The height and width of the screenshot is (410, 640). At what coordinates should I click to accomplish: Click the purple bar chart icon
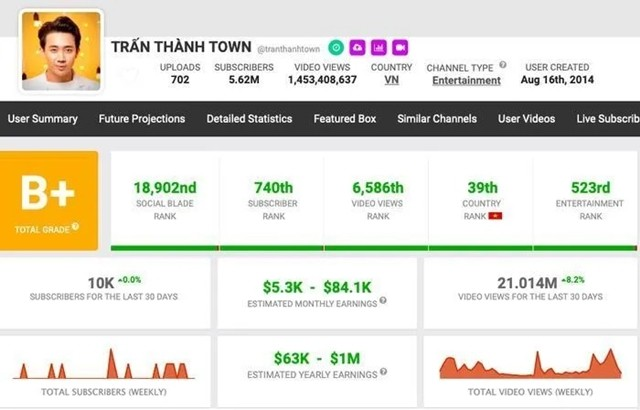coord(378,48)
